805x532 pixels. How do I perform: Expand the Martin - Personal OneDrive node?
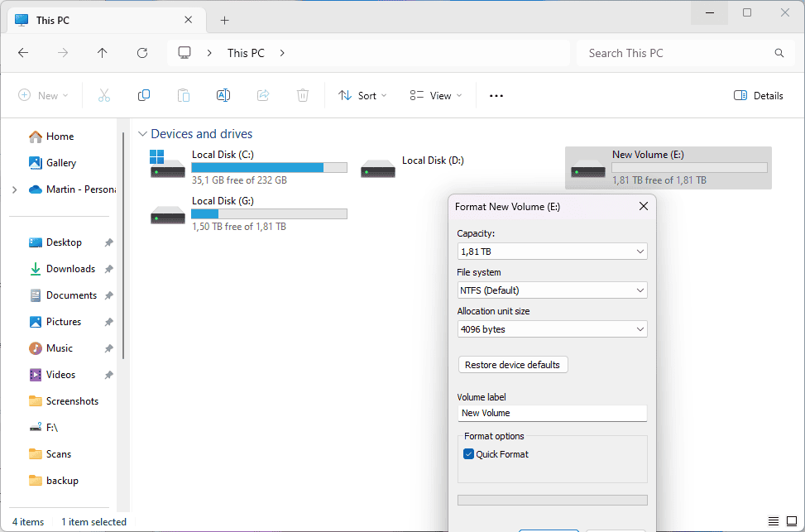pos(14,189)
